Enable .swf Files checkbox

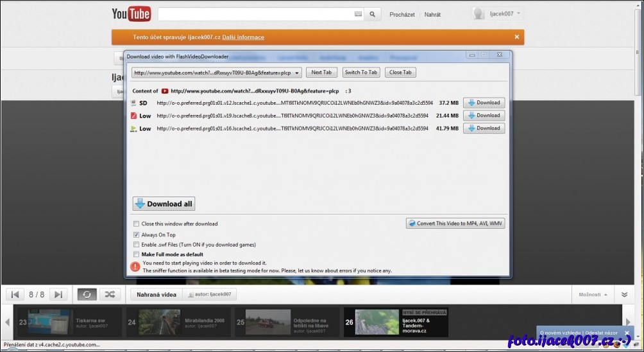pyautogui.click(x=136, y=245)
